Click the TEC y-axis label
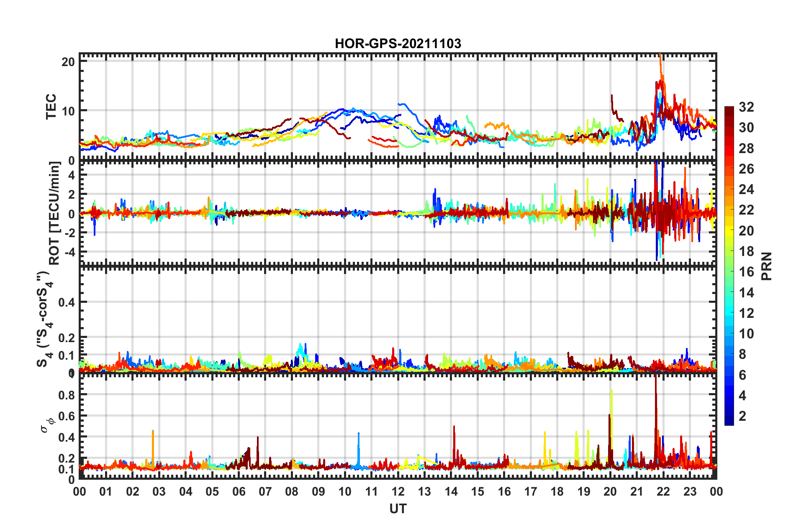Viewport: 796px width, 532px height. click(51, 107)
